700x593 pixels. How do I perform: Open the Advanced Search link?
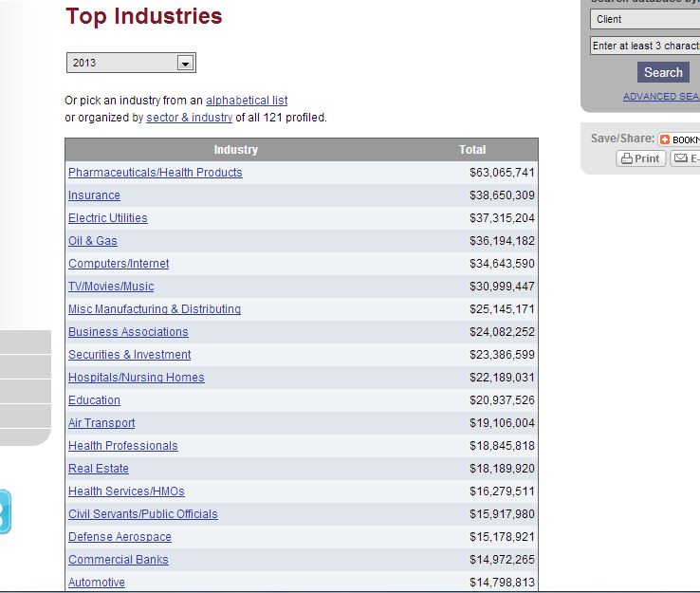(661, 97)
